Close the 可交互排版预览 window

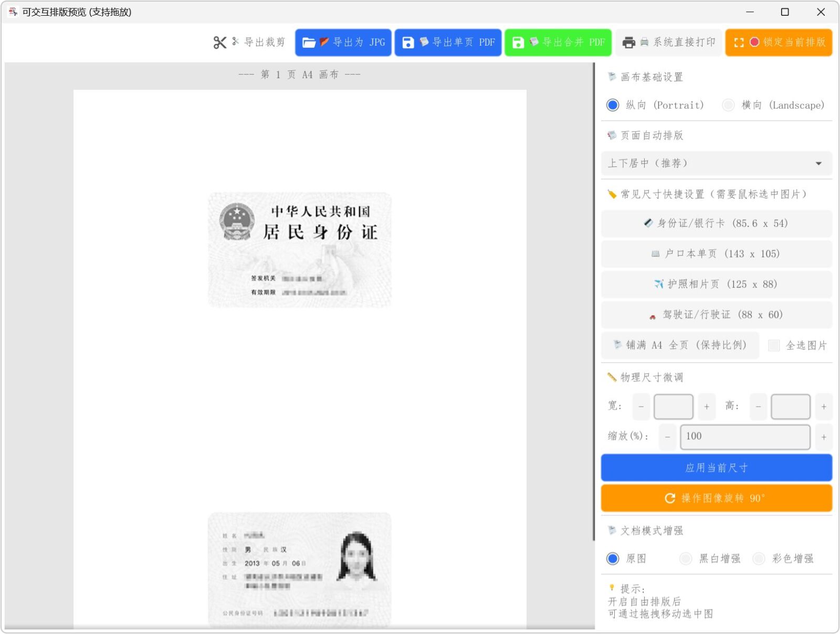(821, 12)
